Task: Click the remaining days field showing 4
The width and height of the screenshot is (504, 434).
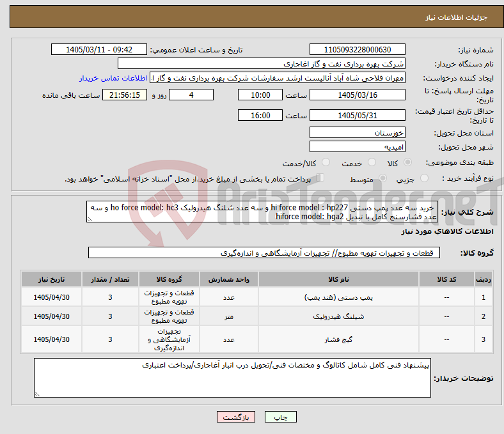Action: tap(191, 95)
